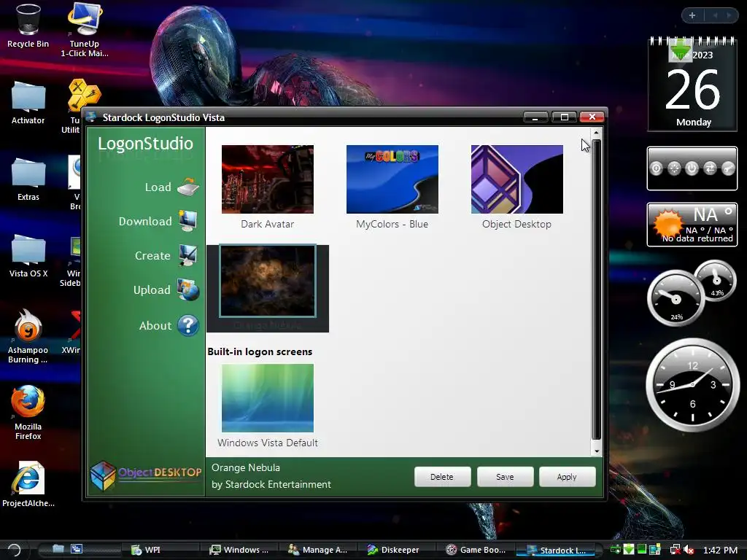Image resolution: width=747 pixels, height=560 pixels.
Task: Launch Ashampoo Burning desktop icon
Action: point(28,336)
